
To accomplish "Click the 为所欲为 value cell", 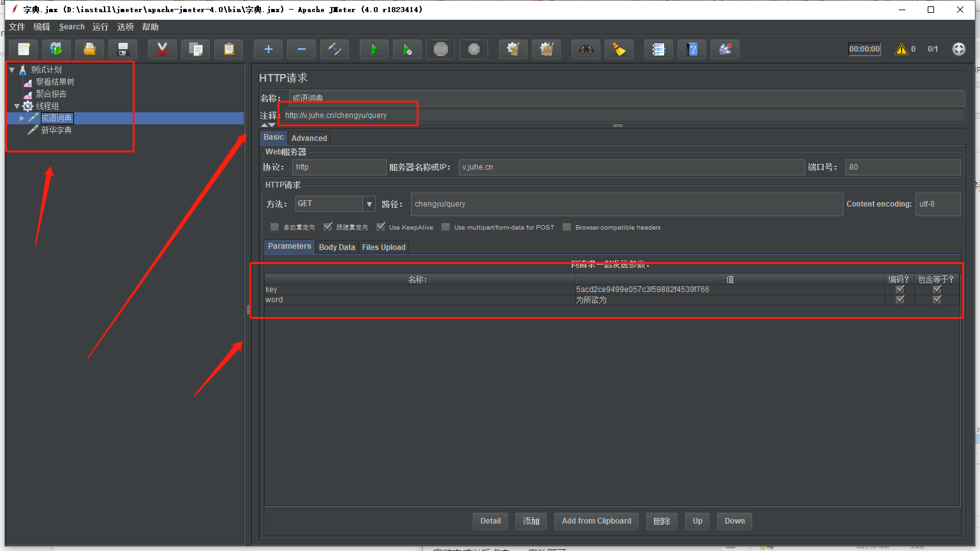I will [x=730, y=300].
